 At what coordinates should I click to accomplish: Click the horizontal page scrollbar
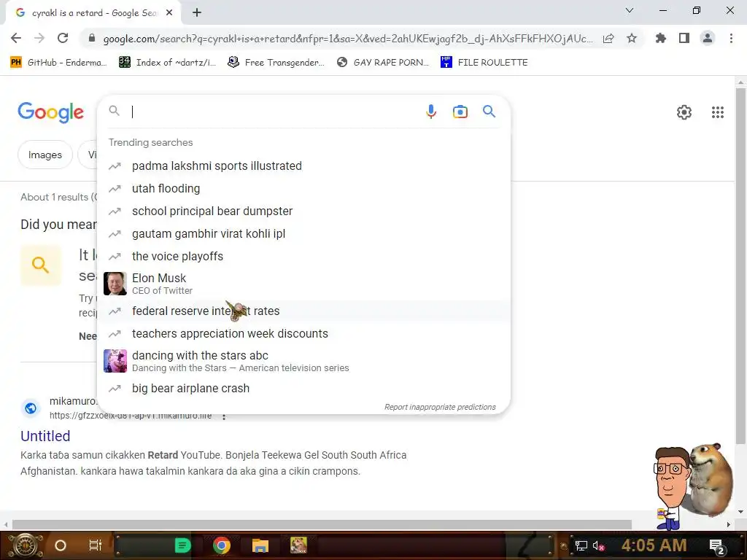(322, 524)
